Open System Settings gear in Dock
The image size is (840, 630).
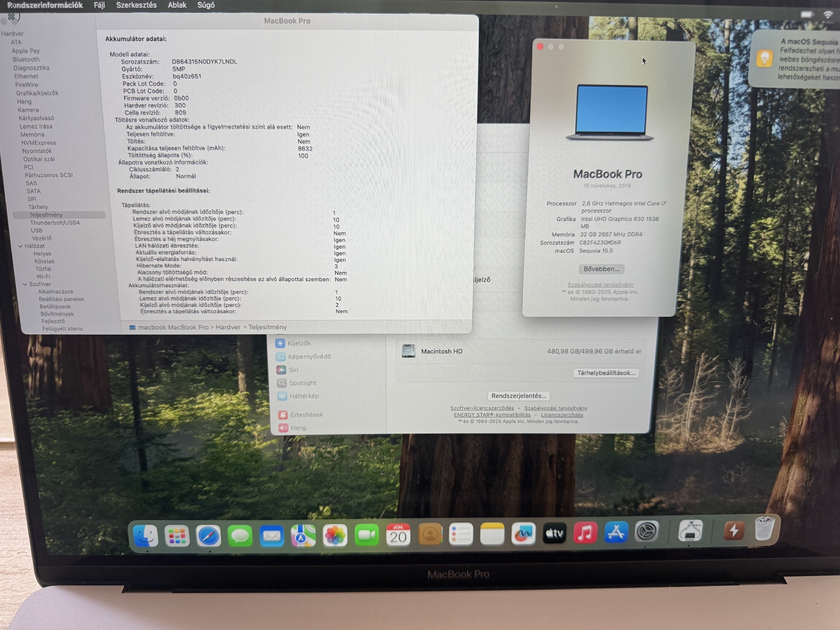[x=646, y=531]
